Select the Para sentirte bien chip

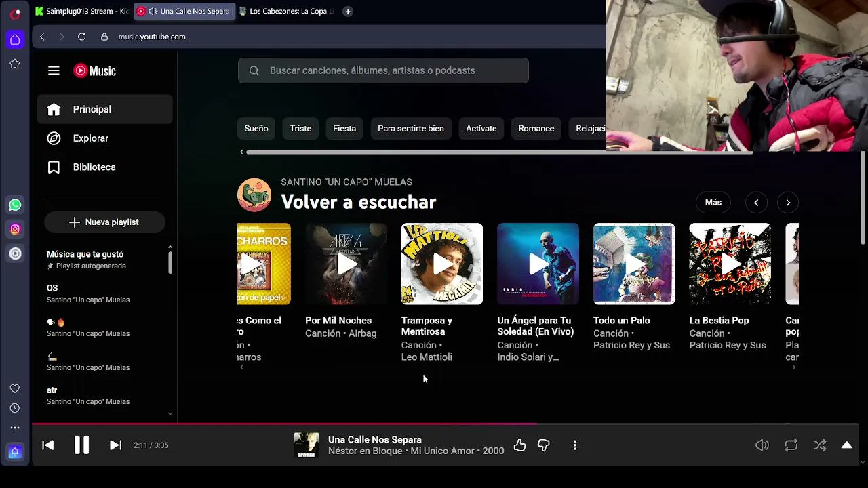[411, 129]
